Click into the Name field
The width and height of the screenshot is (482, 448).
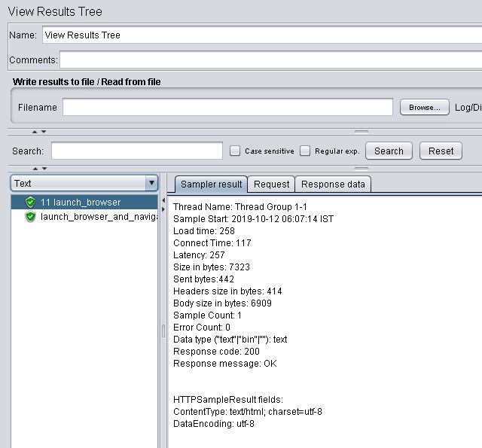262,35
